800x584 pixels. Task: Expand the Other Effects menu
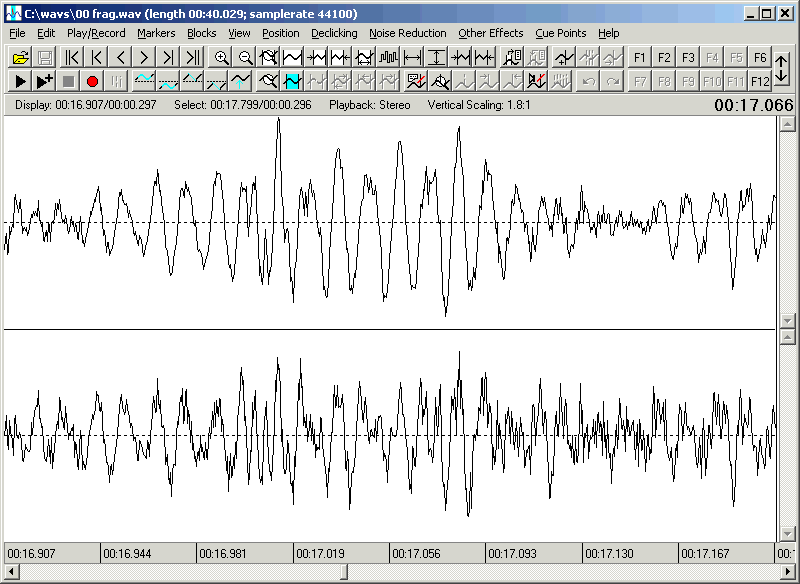[x=490, y=33]
